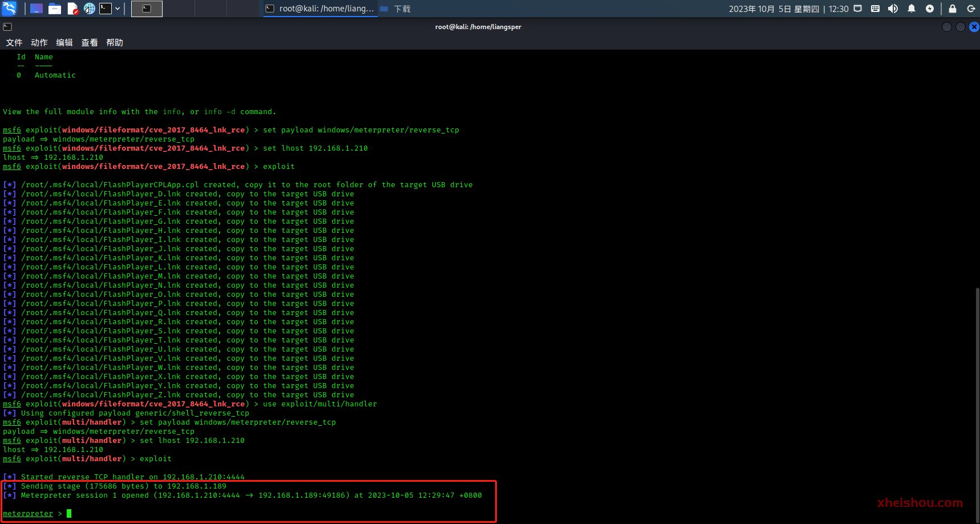Open the 动作 menu
This screenshot has height=524, width=980.
[39, 43]
